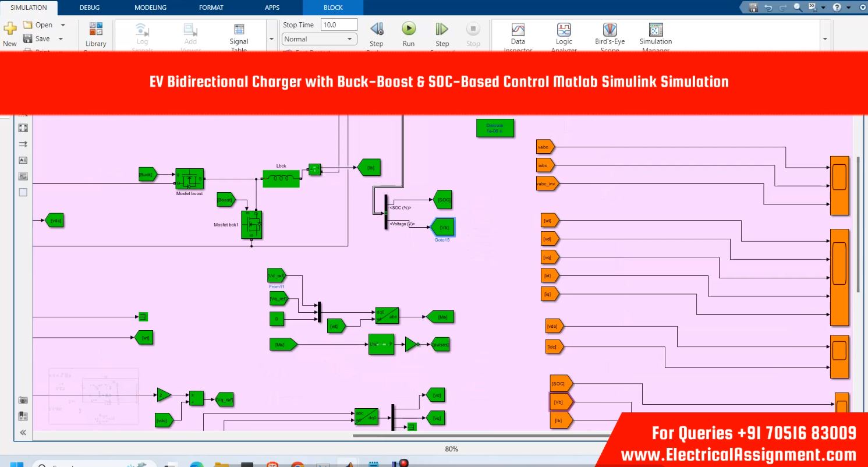Click the Stop Time input field
The height and width of the screenshot is (467, 868).
[x=338, y=25]
